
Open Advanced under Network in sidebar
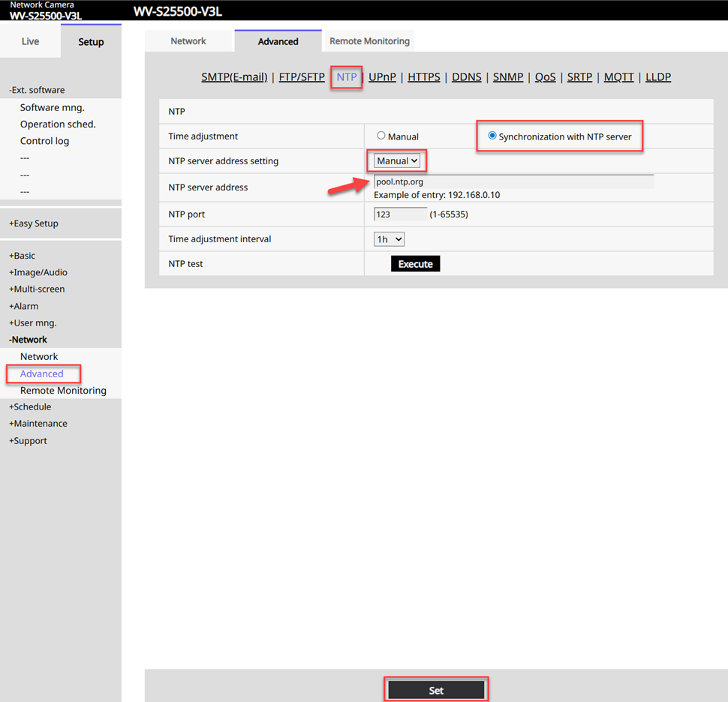[42, 373]
